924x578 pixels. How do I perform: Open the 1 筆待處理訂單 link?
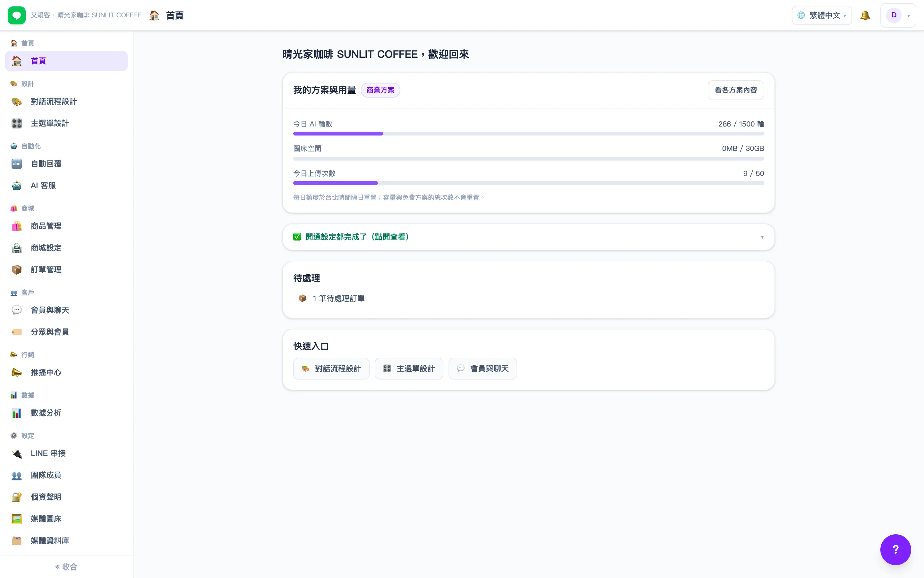(x=339, y=298)
